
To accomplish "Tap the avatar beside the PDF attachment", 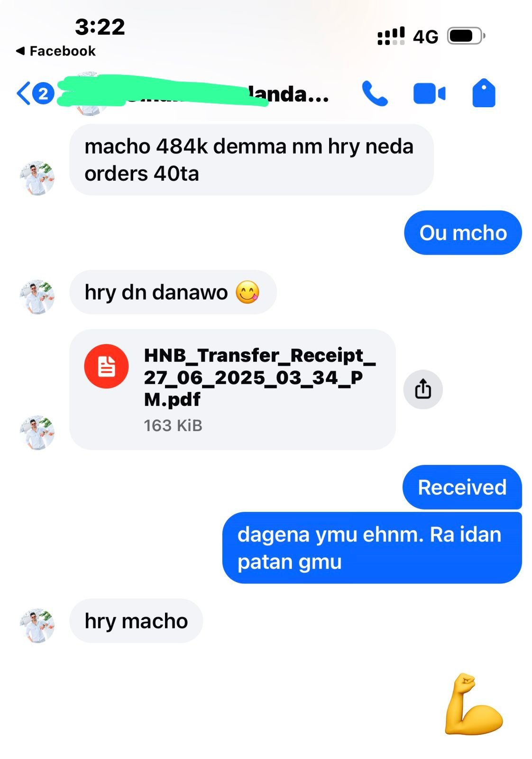I will click(37, 433).
